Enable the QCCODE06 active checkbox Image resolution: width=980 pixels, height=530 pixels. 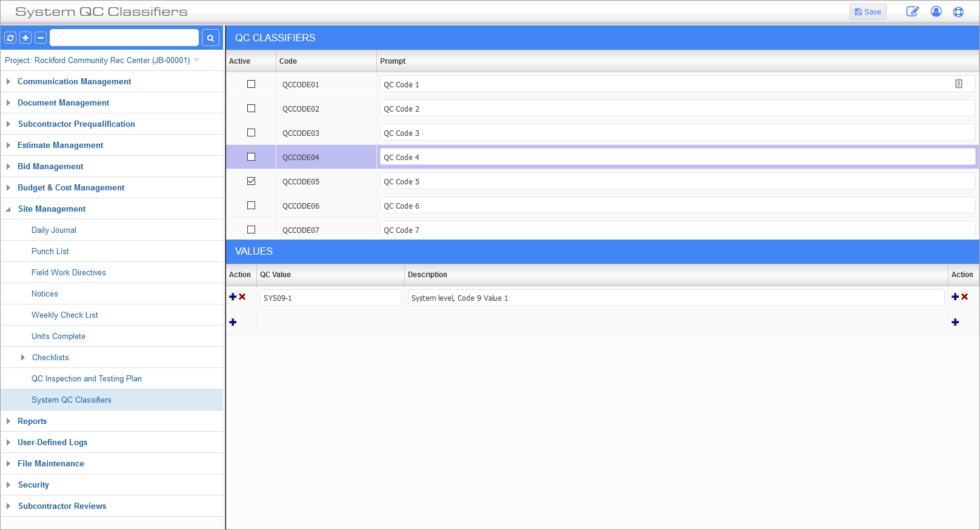coord(251,206)
